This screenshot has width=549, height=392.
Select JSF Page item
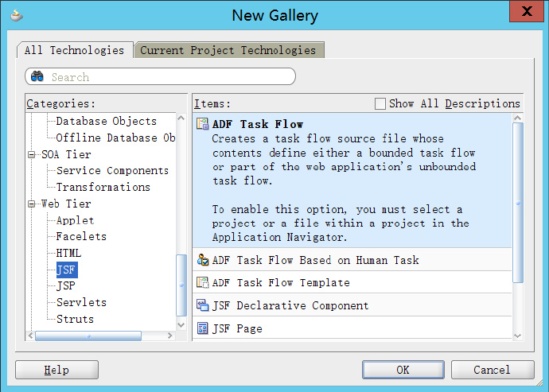(237, 328)
